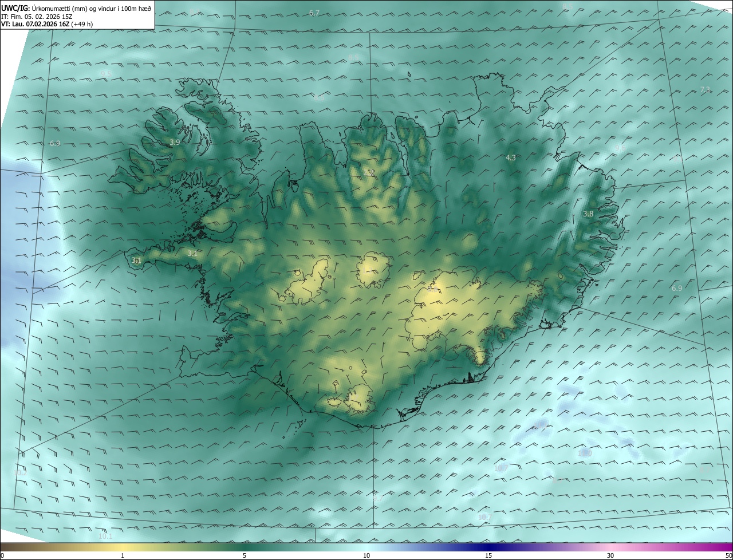
Task: Click the 3.9 value on the Westfjords
Action: click(175, 142)
